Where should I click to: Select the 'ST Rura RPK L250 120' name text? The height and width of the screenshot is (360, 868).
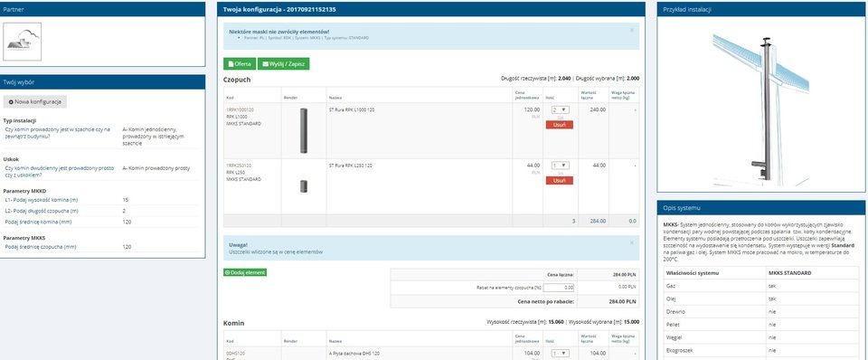(x=350, y=165)
